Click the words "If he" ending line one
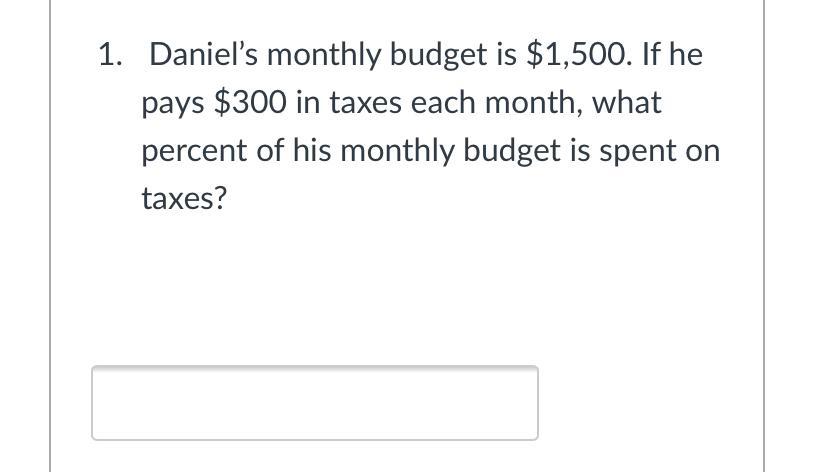Viewport: 821px width, 472px height. click(672, 54)
